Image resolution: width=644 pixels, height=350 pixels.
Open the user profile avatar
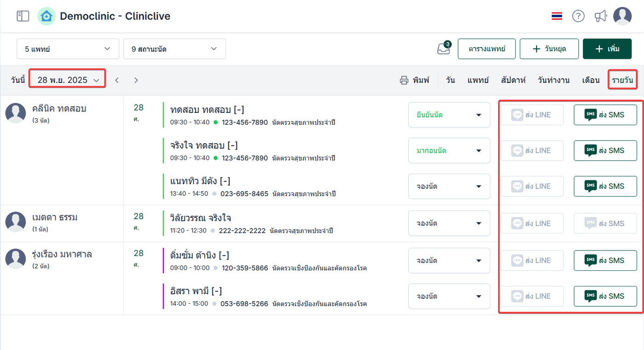click(x=622, y=16)
